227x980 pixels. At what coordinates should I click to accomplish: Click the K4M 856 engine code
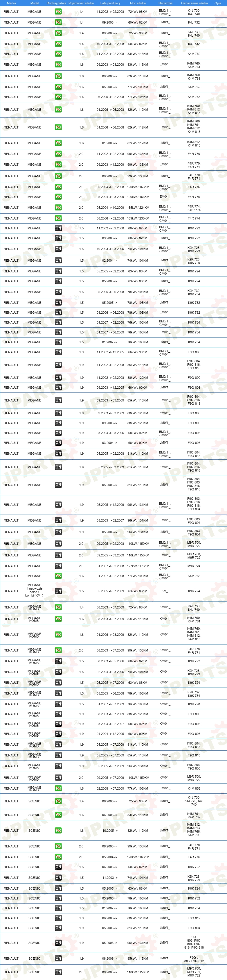point(194,788)
